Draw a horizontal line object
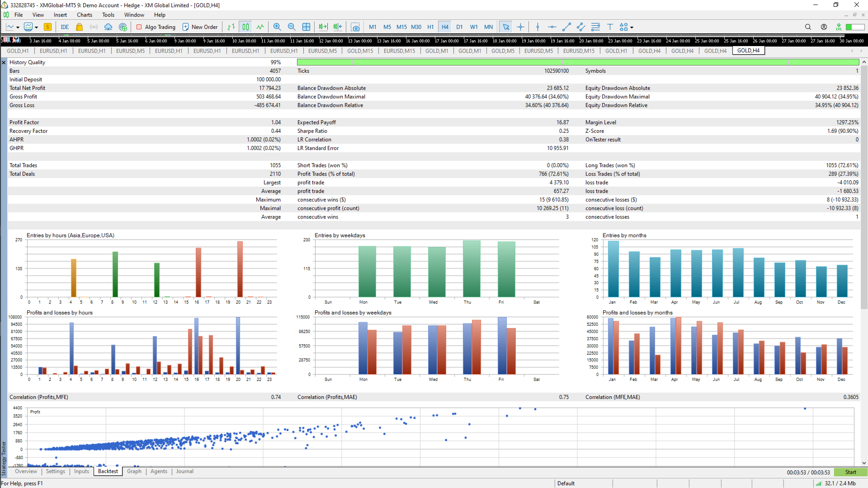The height and width of the screenshot is (488, 868). point(552,27)
